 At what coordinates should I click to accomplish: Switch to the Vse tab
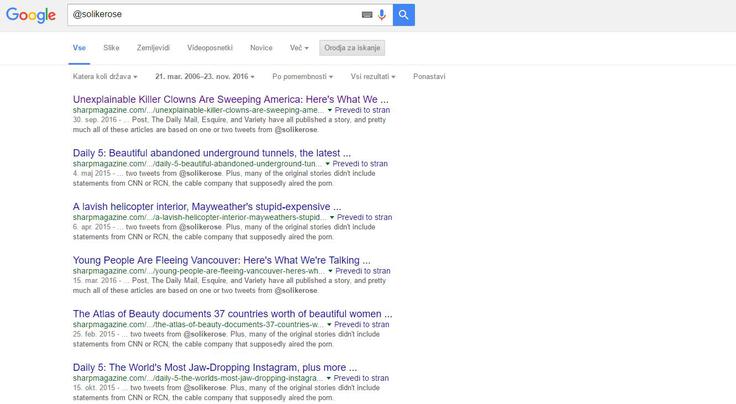click(79, 48)
